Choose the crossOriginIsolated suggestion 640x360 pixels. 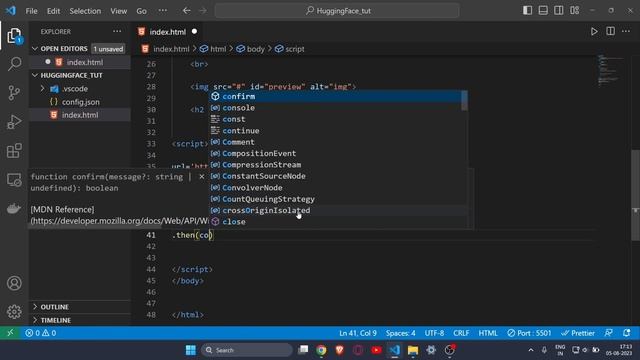click(x=338, y=211)
